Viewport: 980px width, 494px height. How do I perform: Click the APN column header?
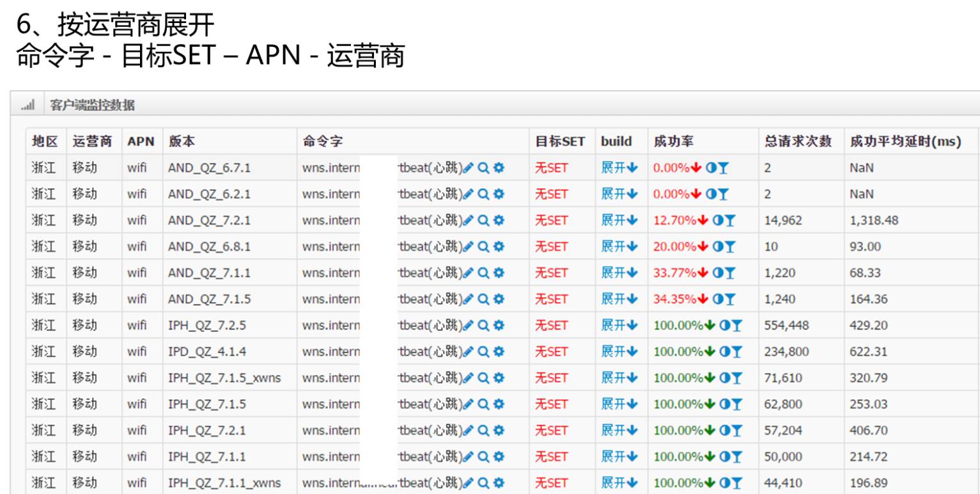click(x=141, y=141)
